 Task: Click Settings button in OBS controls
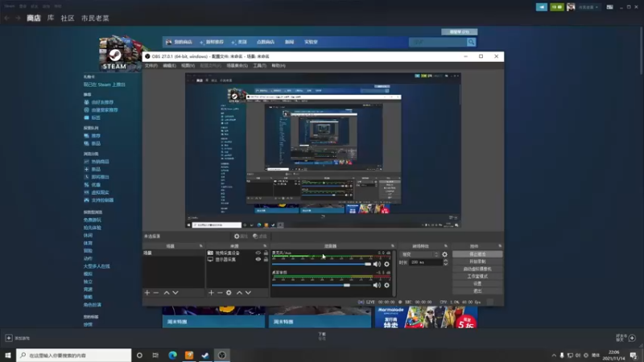point(477,284)
